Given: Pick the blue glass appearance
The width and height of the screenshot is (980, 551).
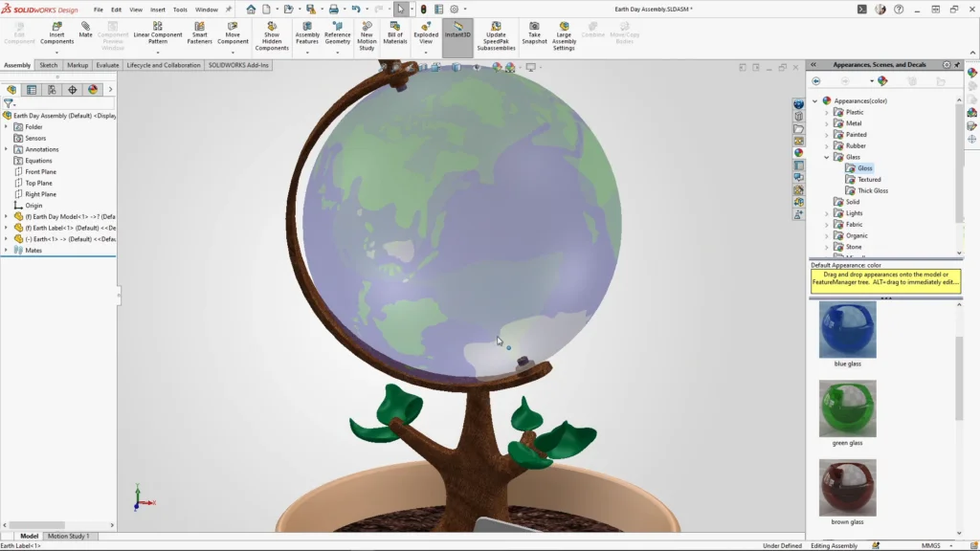Looking at the screenshot, I should 848,330.
